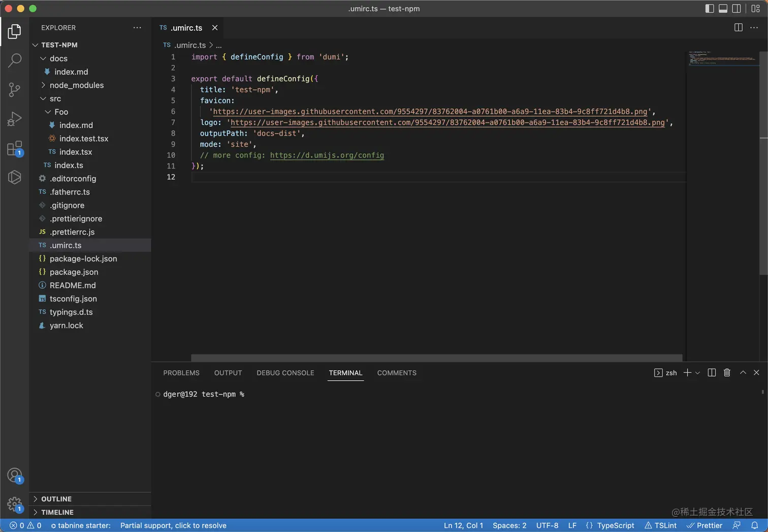Close the bottom panel
Screen dimensions: 768x532
pos(756,373)
